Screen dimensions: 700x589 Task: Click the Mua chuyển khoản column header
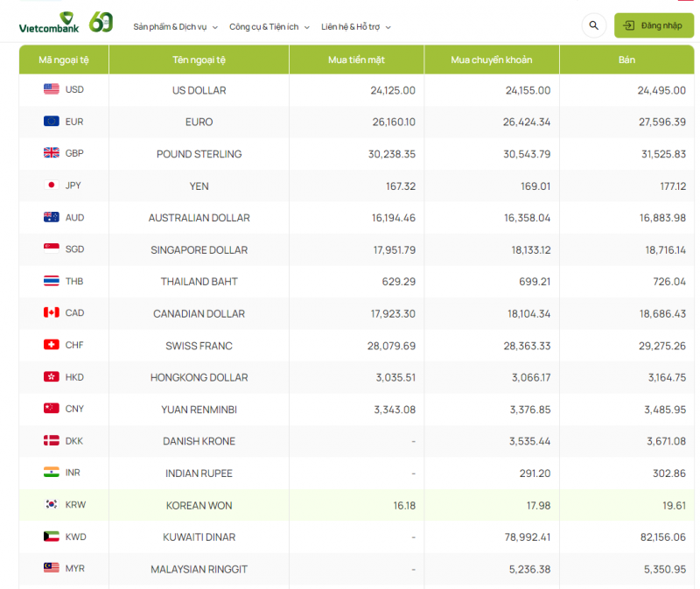coord(492,60)
